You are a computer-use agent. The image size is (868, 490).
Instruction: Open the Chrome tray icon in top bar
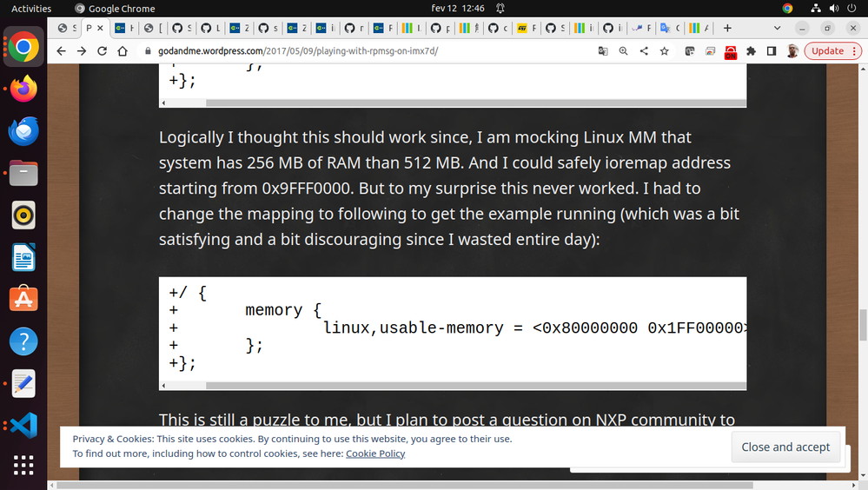tap(787, 9)
